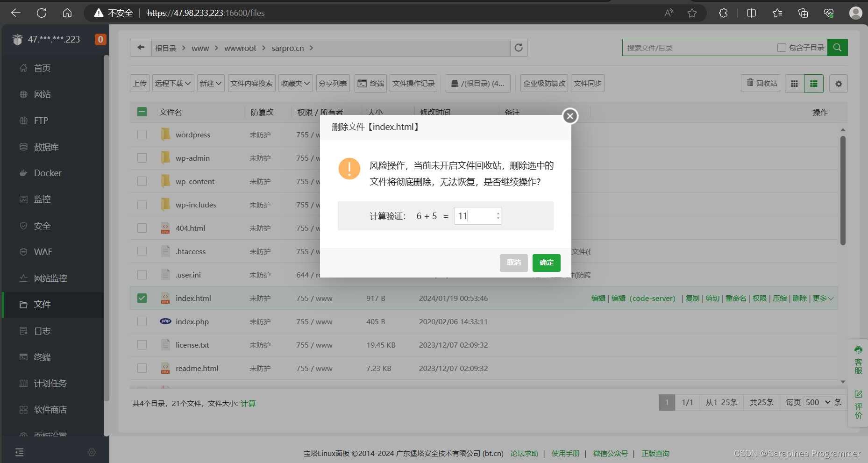This screenshot has height=463, width=868.
Task: Go to 数据库 in sidebar
Action: (46, 147)
